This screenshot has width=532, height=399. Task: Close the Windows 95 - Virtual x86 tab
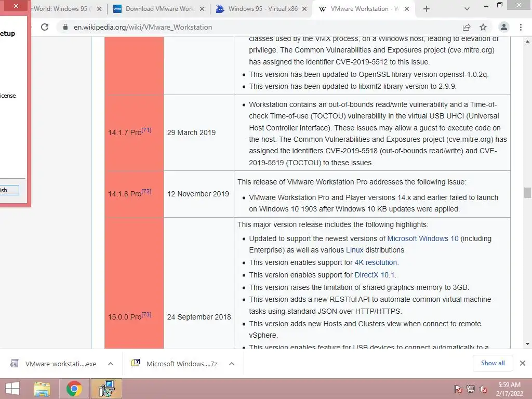pos(304,9)
